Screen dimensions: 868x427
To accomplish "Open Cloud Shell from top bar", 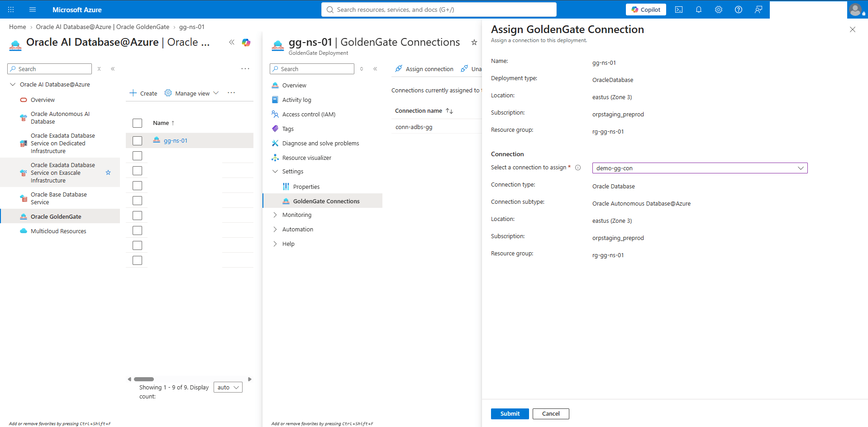I will click(x=679, y=10).
